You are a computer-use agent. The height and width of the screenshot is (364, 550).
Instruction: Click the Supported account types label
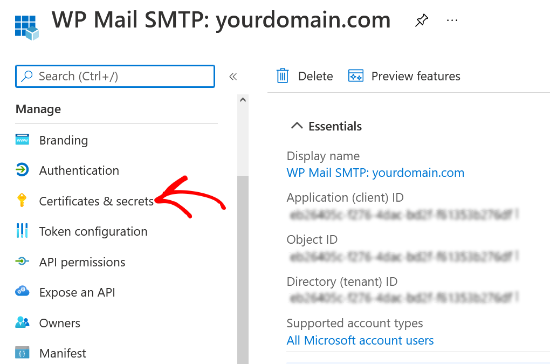pos(355,323)
